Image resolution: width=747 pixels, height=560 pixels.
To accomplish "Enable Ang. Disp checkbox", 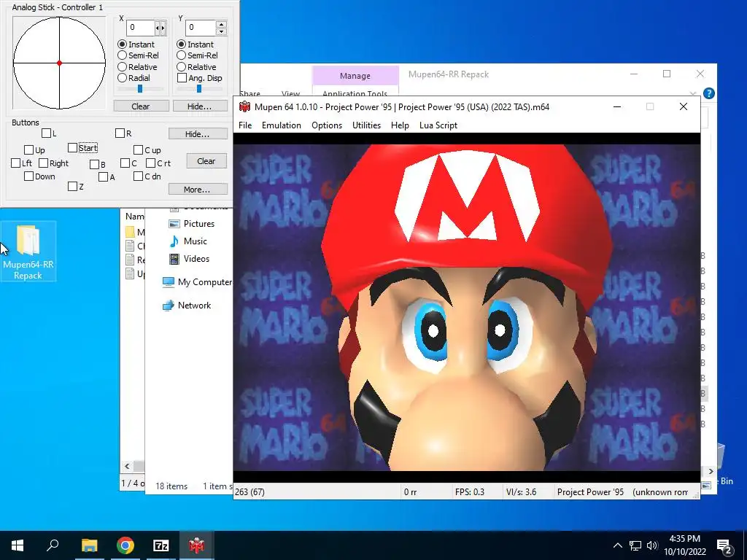I will coord(182,77).
